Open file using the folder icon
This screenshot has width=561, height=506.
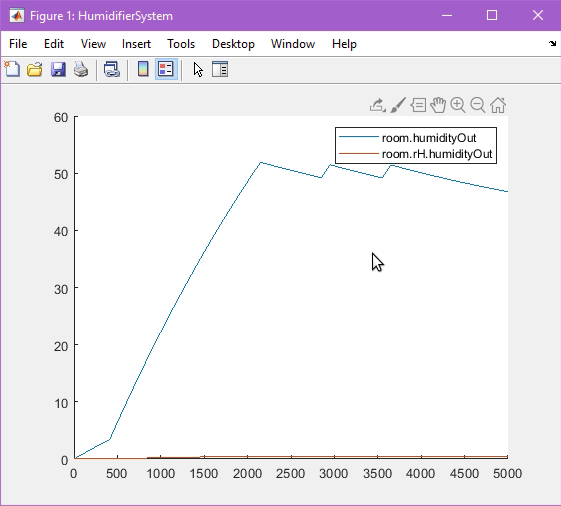tap(35, 69)
